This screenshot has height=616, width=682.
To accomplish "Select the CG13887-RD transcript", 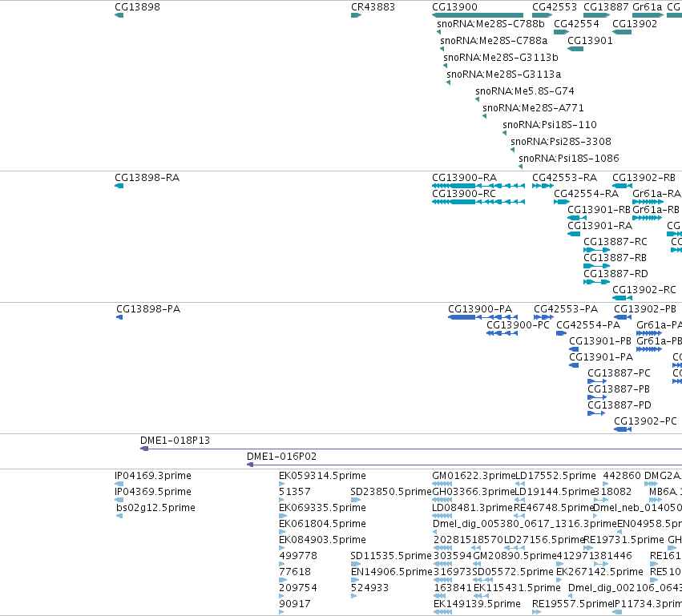I will pyautogui.click(x=596, y=282).
